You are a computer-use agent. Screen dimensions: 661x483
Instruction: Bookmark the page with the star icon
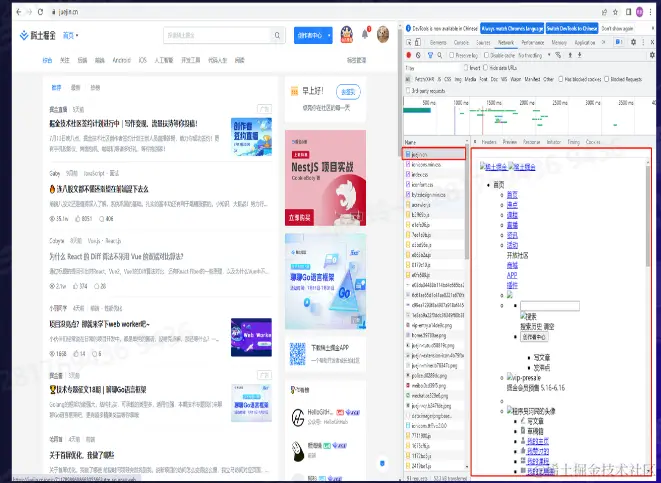615,12
